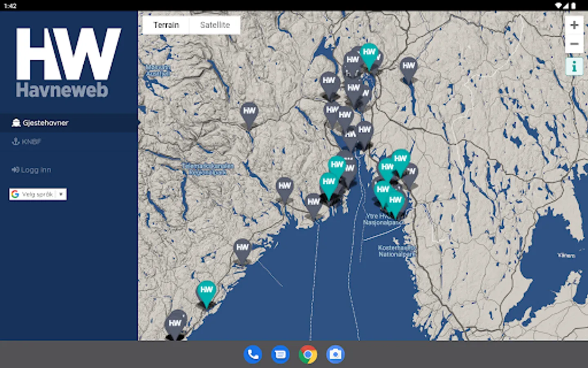
Task: Open the Messages app in the dock
Action: tap(280, 355)
